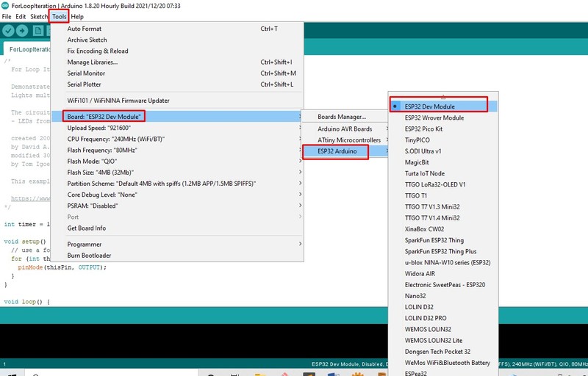Run Auto Format from Tools menu
This screenshot has height=376, width=588.
176,29
